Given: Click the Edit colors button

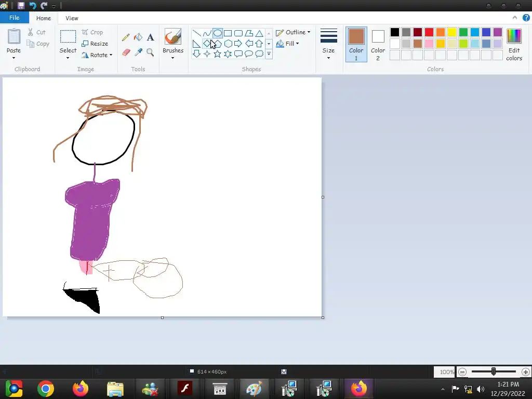Looking at the screenshot, I should tap(514, 45).
